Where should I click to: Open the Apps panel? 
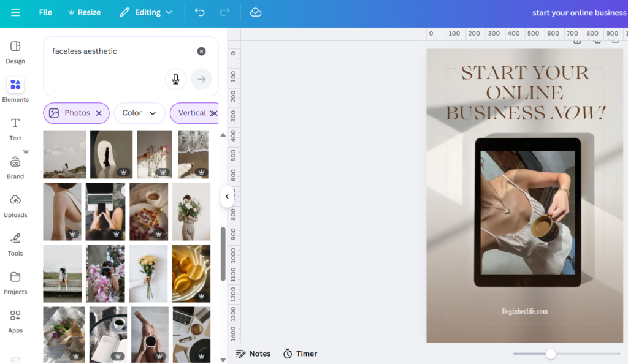(15, 321)
